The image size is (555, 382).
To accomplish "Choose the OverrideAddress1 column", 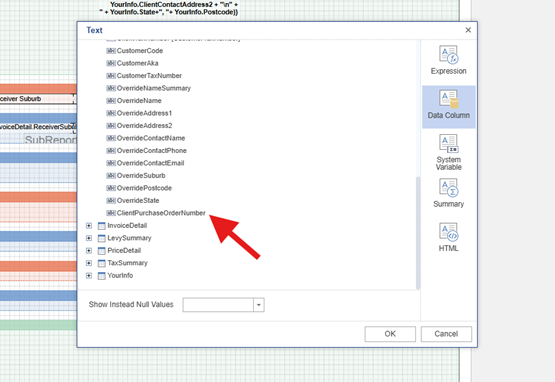I will [x=144, y=113].
